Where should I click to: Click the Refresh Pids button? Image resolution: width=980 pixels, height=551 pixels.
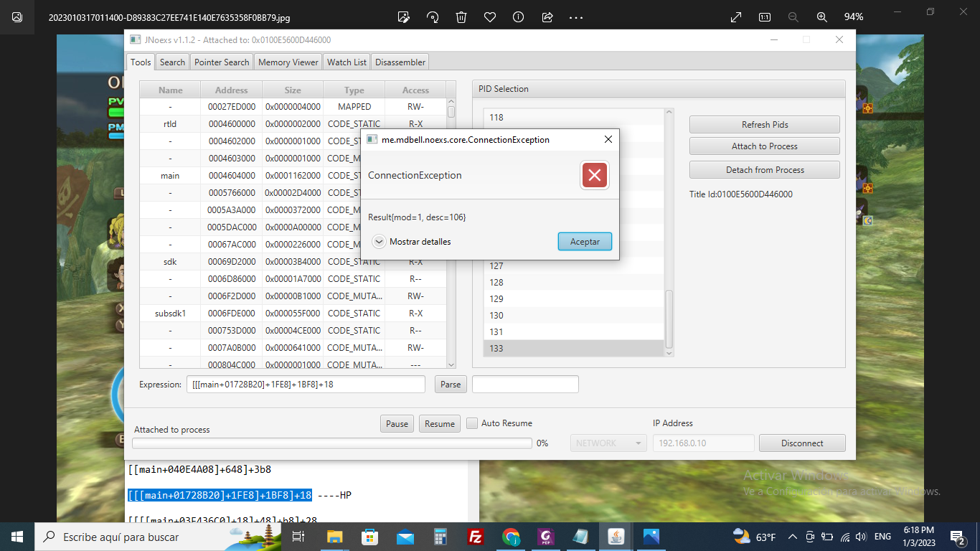click(765, 125)
